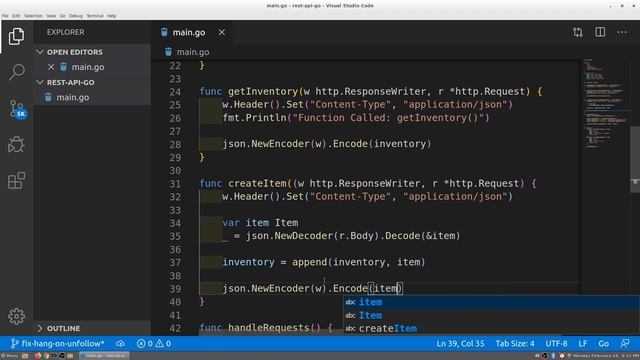Close main.go from Open Editors list
The image size is (640, 360).
point(51,67)
